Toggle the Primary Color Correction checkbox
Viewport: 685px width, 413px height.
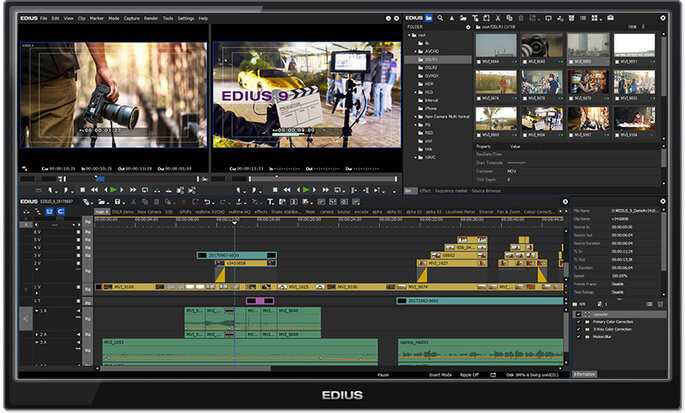(x=579, y=322)
